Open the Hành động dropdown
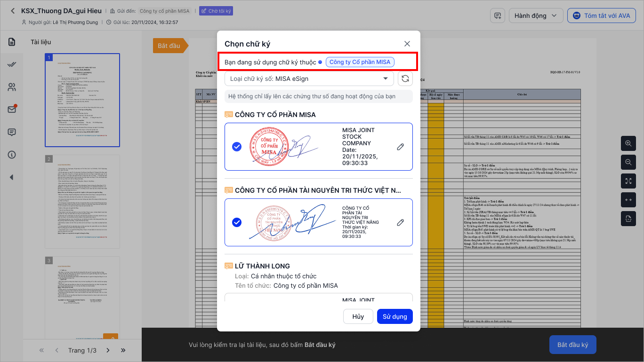 click(536, 16)
